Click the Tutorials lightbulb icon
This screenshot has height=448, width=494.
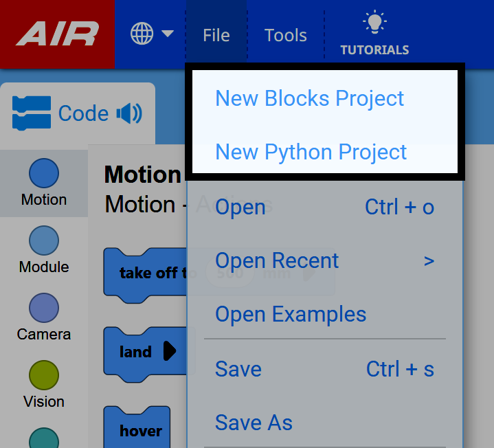(x=374, y=23)
